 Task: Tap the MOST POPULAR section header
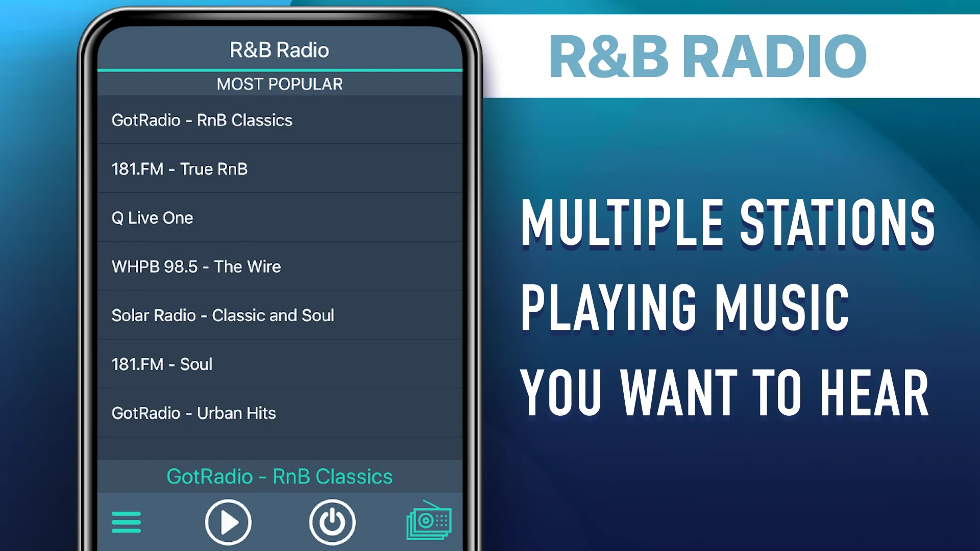(x=279, y=84)
